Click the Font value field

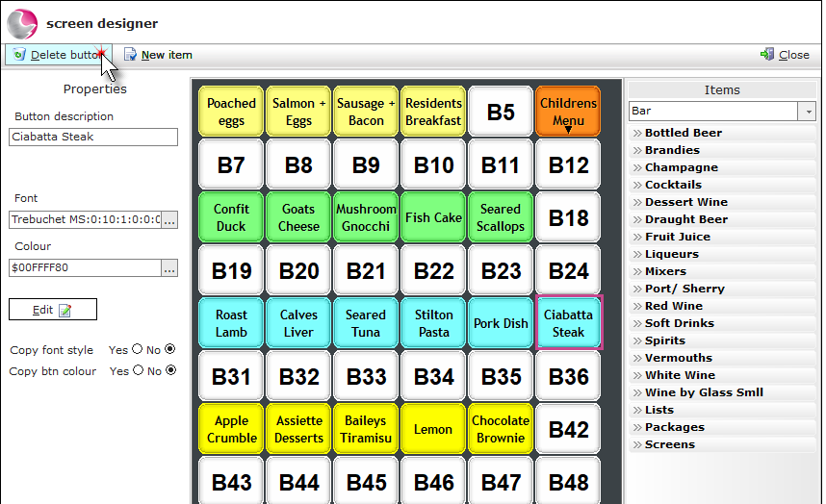click(x=85, y=220)
